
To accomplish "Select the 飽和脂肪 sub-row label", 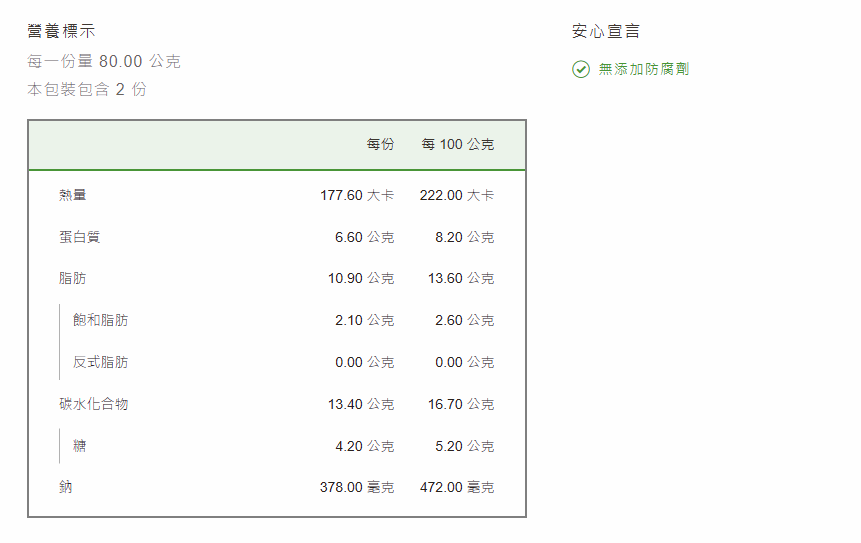I will coord(100,320).
